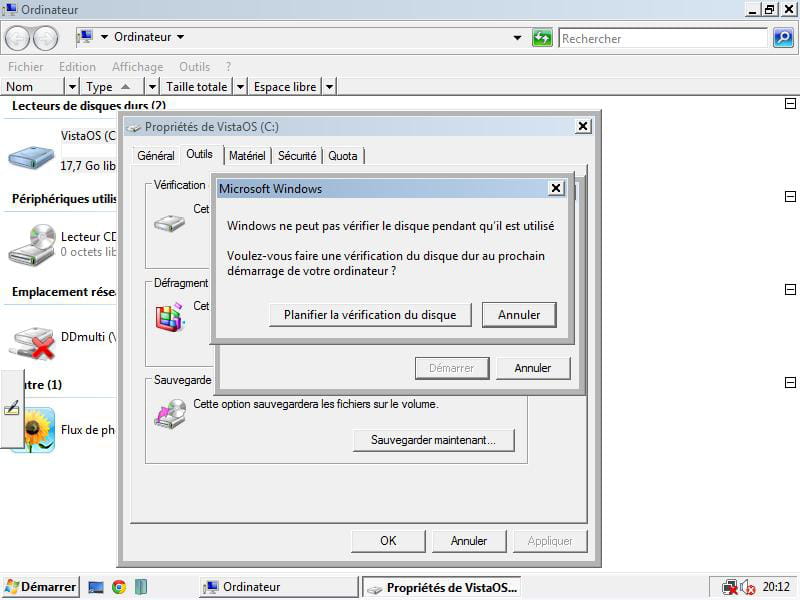Open the Type column filter dropdown
800x600 pixels.
pyautogui.click(x=152, y=87)
